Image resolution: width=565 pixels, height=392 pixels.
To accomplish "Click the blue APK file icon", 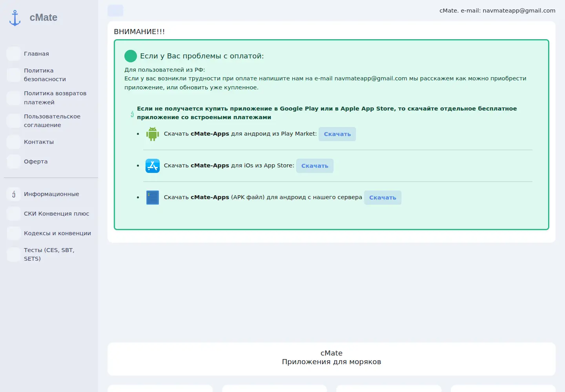I will pos(153,198).
